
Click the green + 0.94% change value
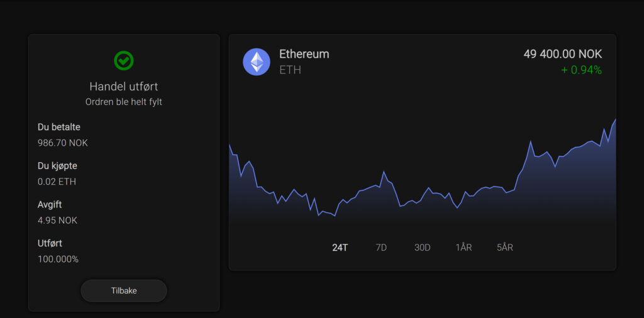[x=581, y=70]
